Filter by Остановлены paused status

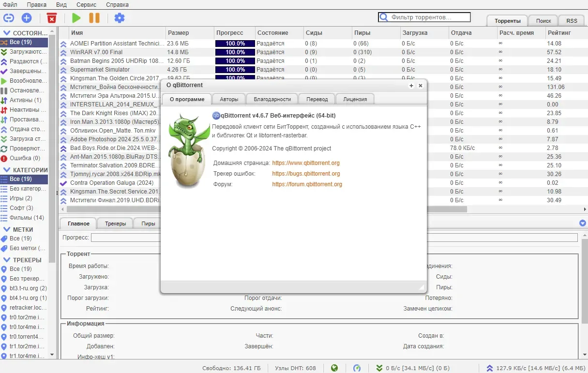click(24, 90)
